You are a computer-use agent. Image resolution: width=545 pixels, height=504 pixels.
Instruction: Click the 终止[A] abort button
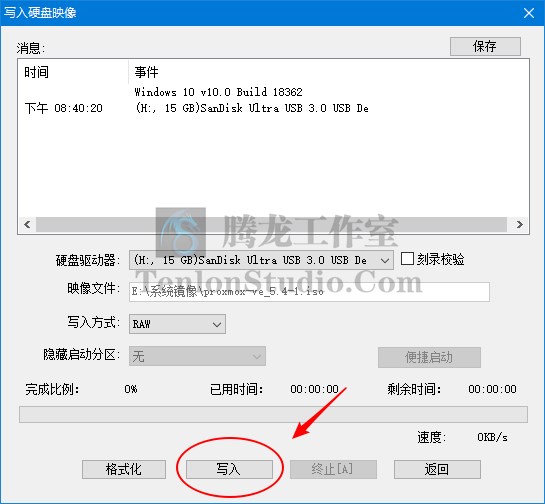(333, 469)
